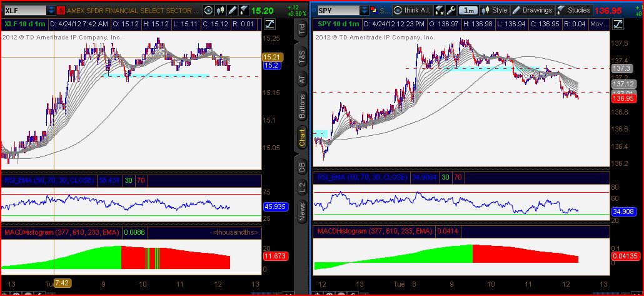Open the Studies menu in SPY chart
This screenshot has width=644, height=296.
point(574,10)
